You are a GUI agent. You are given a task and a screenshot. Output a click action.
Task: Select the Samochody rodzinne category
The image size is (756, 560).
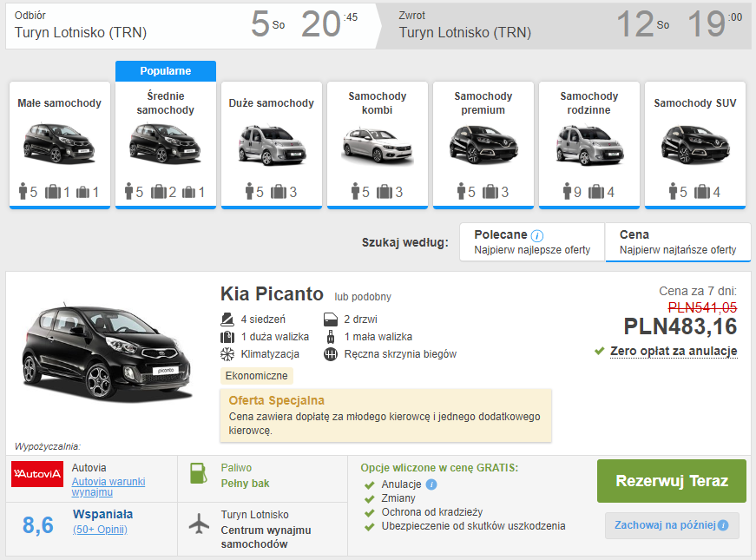tap(589, 145)
